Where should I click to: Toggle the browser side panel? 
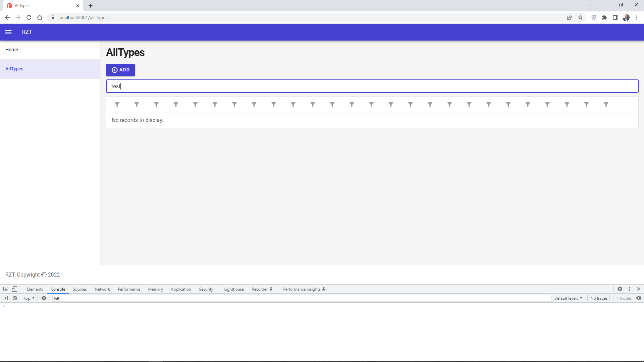[x=615, y=17]
